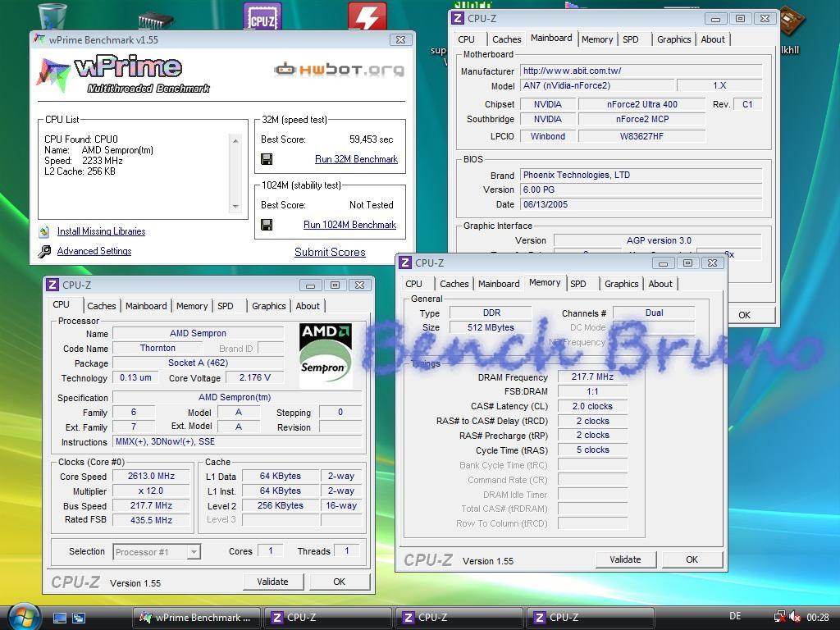Viewport: 840px width, 630px height.
Task: Click the Core Speed 2613.0 MHz value
Action: pos(151,477)
